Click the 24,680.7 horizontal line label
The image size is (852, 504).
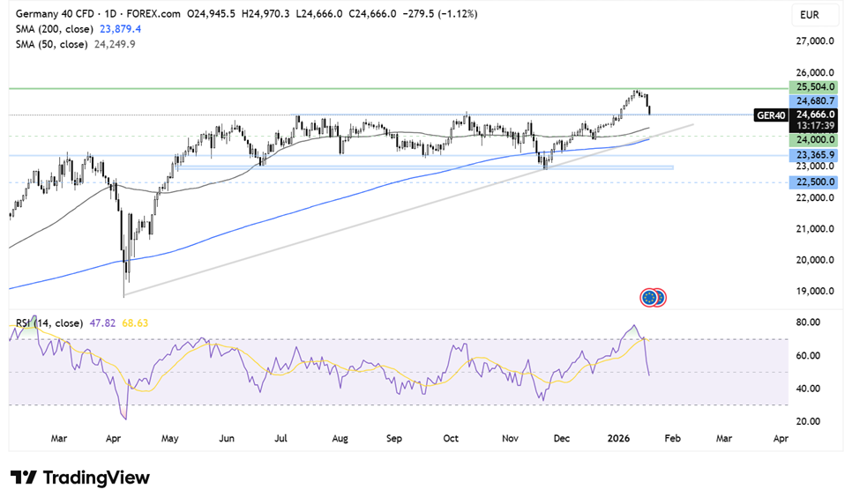811,102
